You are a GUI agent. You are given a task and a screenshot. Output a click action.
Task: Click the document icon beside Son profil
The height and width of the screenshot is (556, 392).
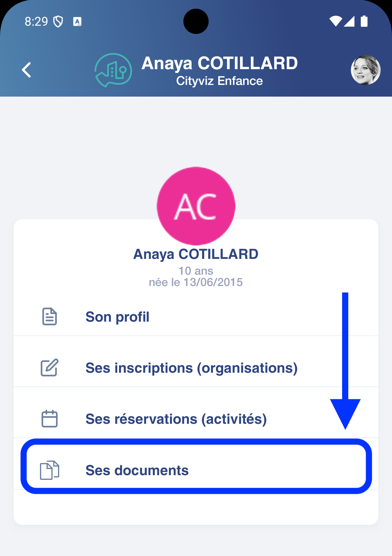(x=50, y=316)
